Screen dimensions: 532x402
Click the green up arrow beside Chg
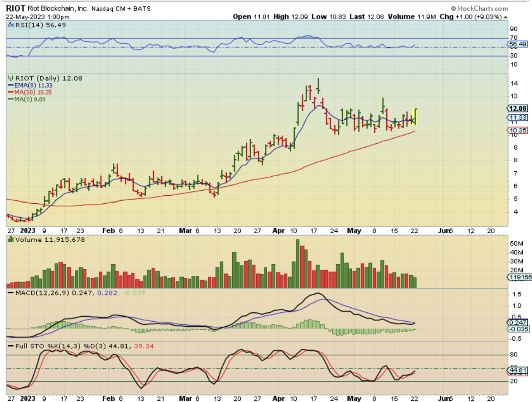pos(505,17)
